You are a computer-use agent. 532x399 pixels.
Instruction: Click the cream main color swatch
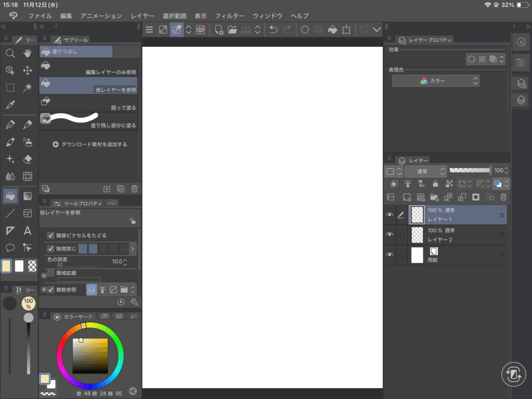6,266
